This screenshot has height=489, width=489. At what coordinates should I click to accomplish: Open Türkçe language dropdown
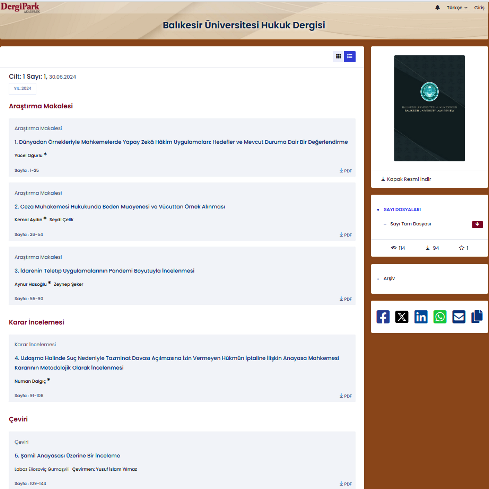[x=457, y=7]
